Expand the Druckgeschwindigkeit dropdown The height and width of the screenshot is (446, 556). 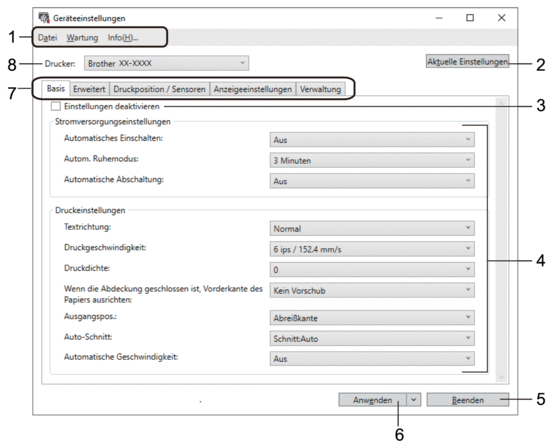coord(372,249)
